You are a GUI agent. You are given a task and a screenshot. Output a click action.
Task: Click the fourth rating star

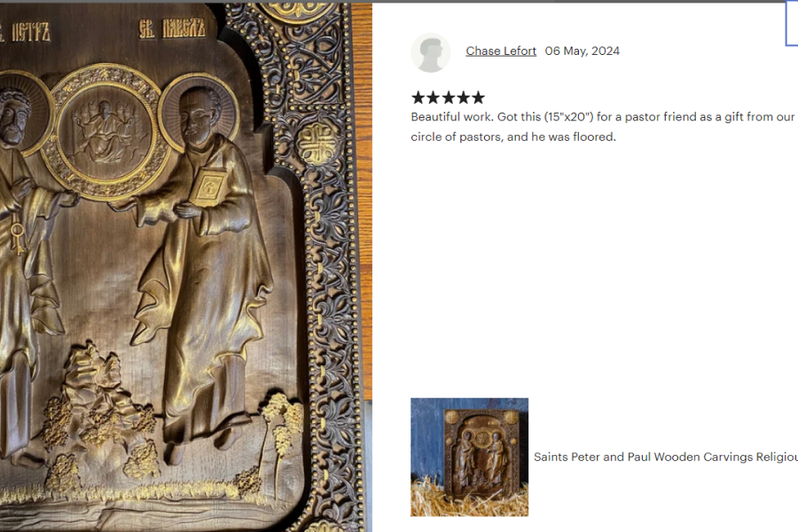[463, 98]
